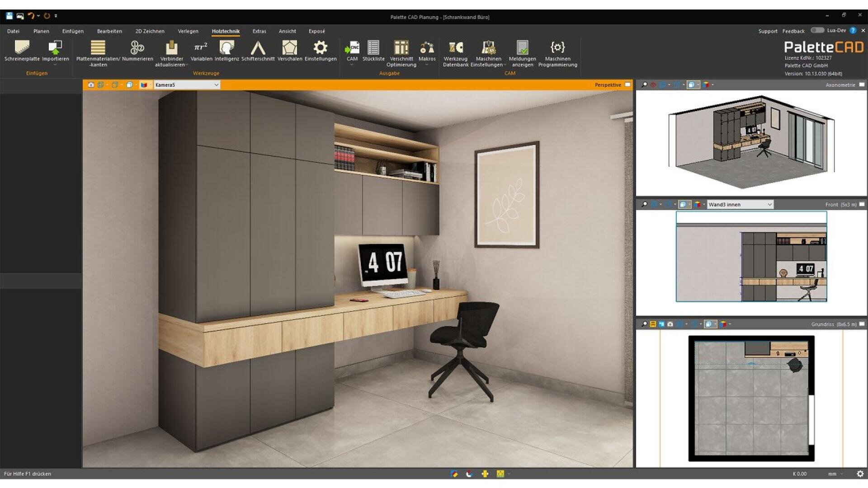
Task: Select the Verschalen tool
Action: pos(289,50)
